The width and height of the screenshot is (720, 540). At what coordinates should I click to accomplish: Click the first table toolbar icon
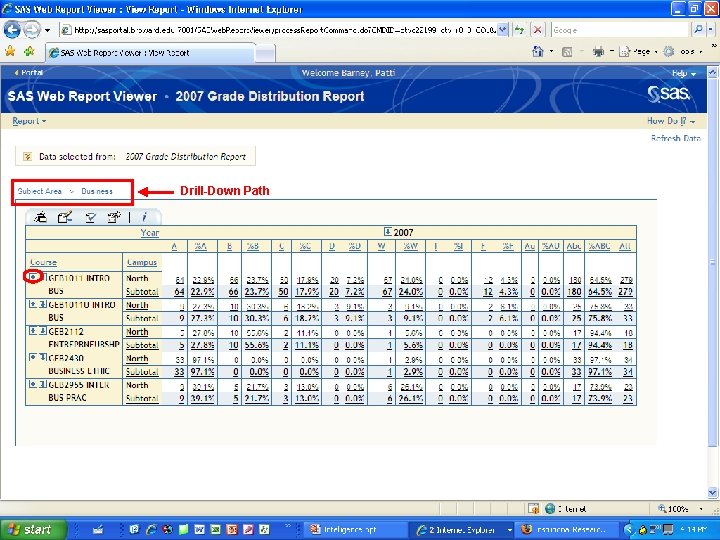coord(41,217)
